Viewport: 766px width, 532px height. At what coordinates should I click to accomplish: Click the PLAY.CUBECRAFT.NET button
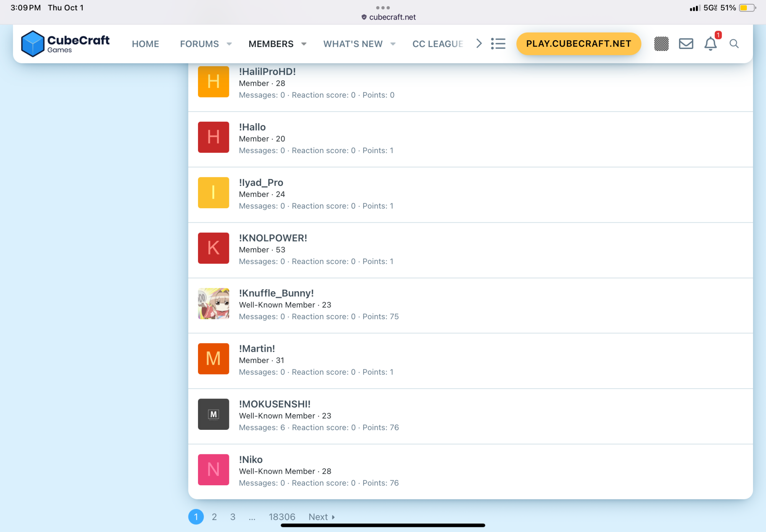578,44
